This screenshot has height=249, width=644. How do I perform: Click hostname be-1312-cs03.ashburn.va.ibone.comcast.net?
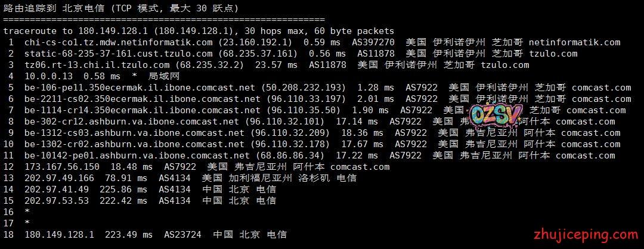134,133
